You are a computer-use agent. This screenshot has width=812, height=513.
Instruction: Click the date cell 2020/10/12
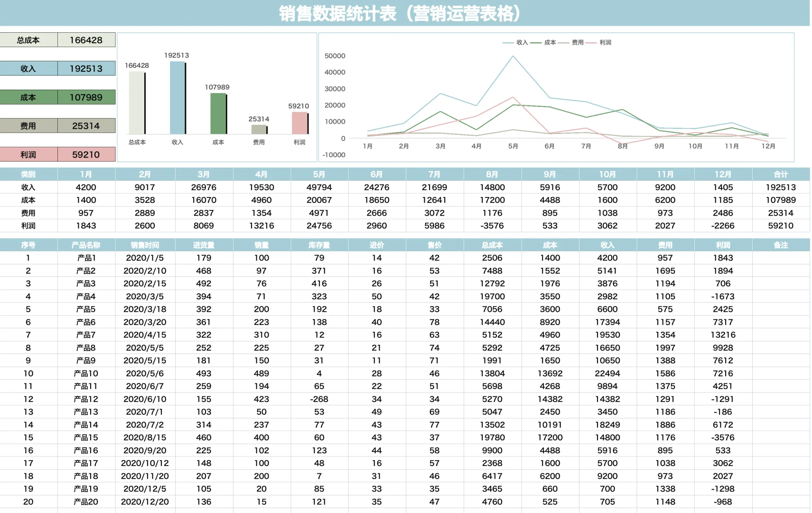(x=145, y=463)
